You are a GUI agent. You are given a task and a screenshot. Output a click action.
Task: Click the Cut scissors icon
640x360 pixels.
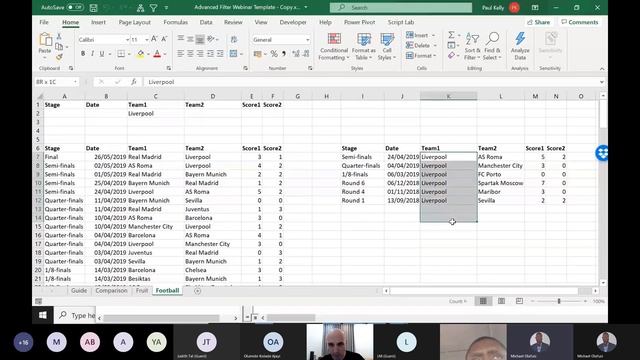pos(59,36)
